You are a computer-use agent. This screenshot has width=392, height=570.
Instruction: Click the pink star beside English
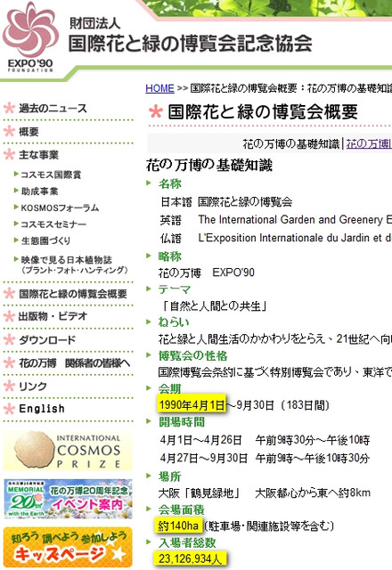click(9, 409)
